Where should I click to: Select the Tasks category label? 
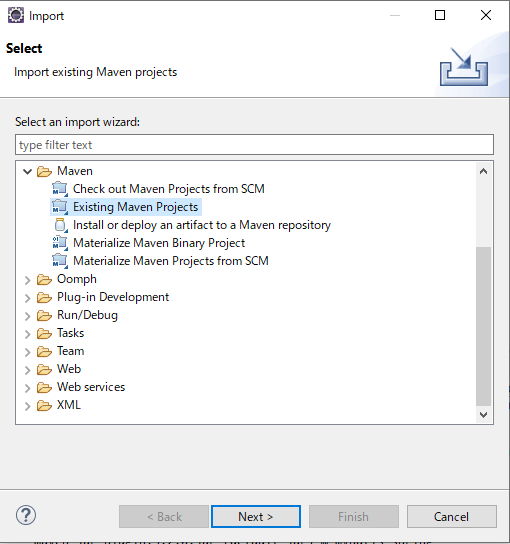click(x=70, y=333)
